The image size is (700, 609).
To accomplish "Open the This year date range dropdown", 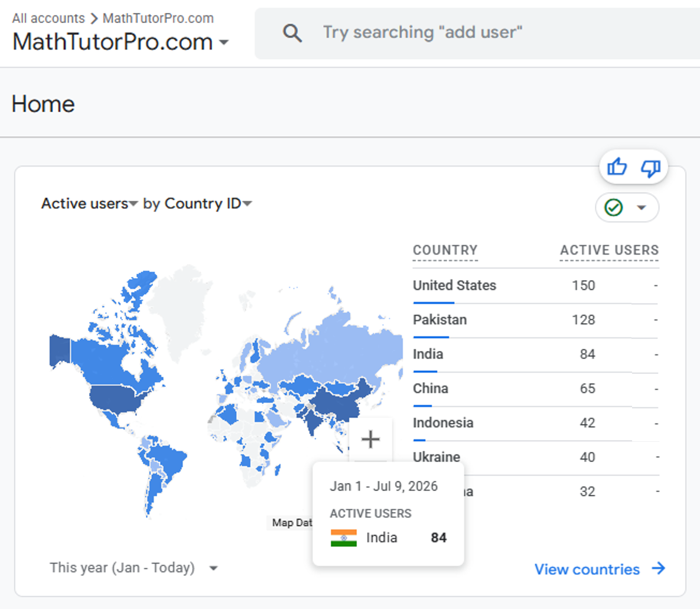I will 134,568.
